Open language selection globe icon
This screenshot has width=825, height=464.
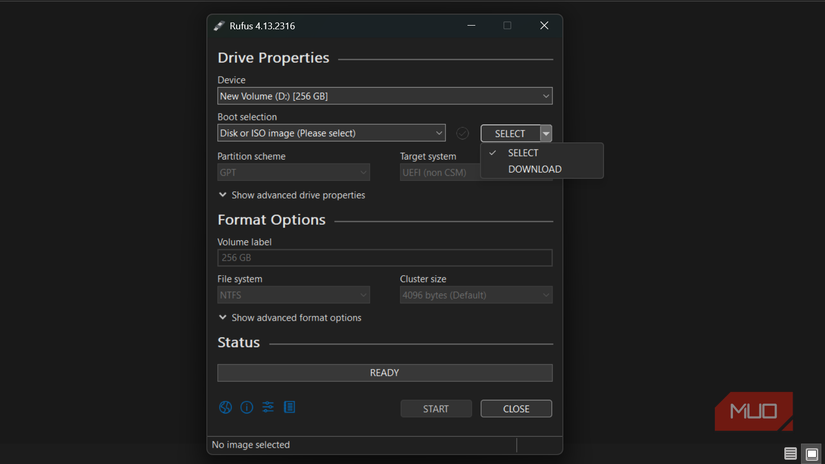pyautogui.click(x=225, y=407)
